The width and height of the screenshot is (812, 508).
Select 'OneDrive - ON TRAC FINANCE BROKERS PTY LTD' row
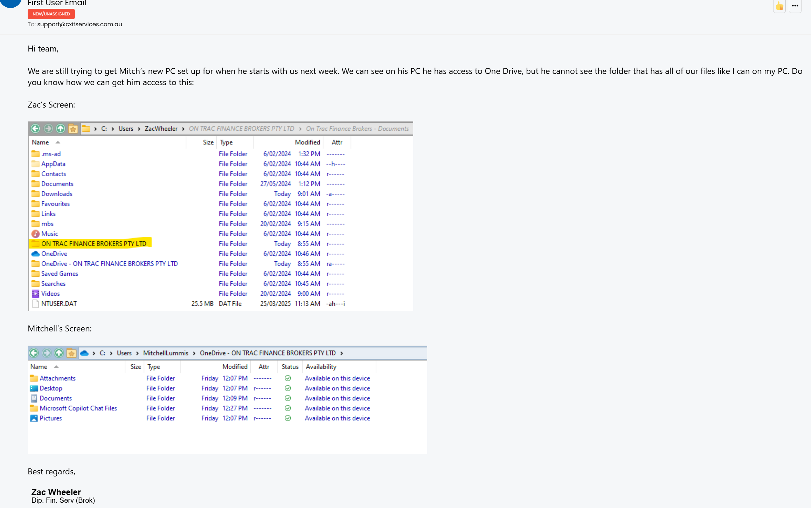point(188,264)
